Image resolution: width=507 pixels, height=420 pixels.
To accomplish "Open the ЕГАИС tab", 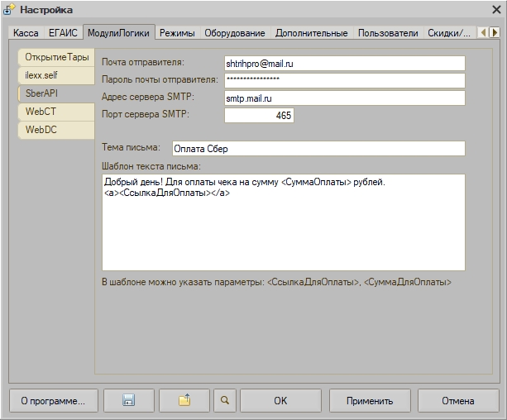I will (x=63, y=33).
